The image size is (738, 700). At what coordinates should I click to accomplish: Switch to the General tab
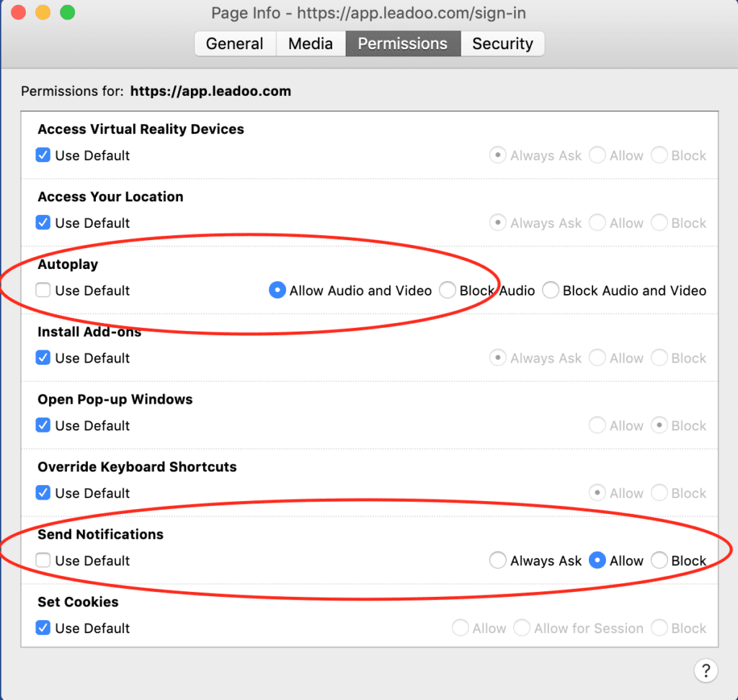coord(235,43)
